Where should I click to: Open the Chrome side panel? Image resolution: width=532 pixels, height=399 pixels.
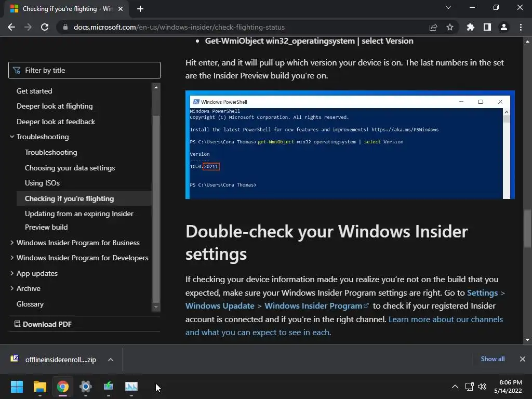tap(487, 27)
